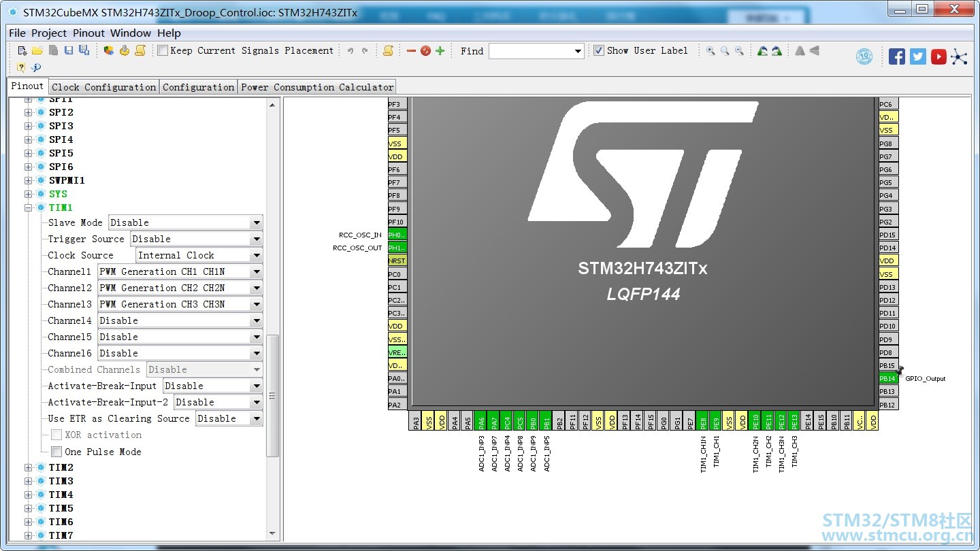
Task: Click the Save Project floppy disk icon
Action: (x=69, y=50)
